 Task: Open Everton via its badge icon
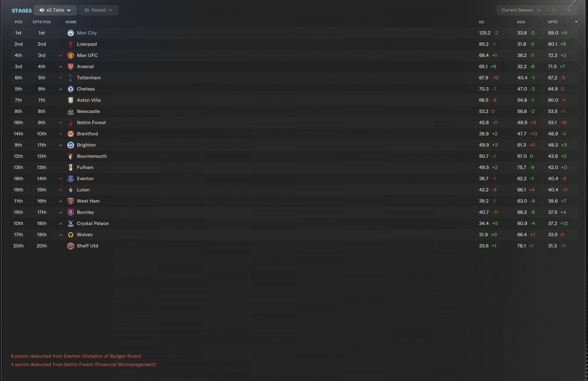point(71,179)
